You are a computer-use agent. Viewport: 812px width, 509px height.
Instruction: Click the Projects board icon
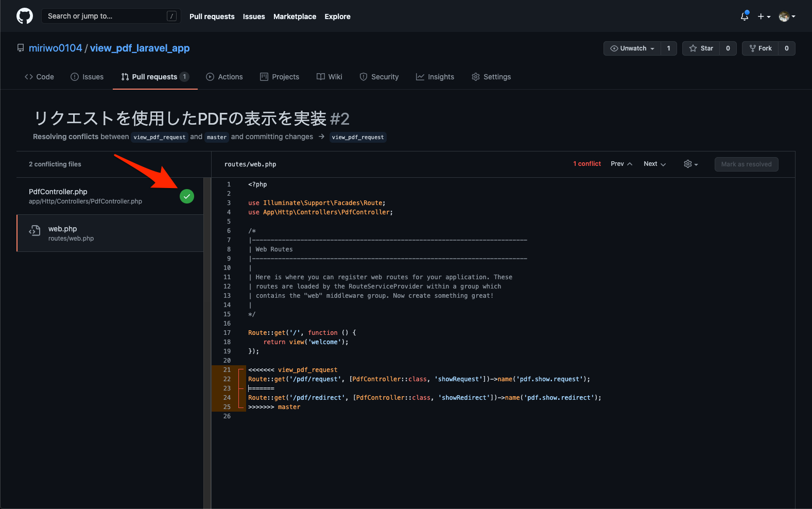264,77
